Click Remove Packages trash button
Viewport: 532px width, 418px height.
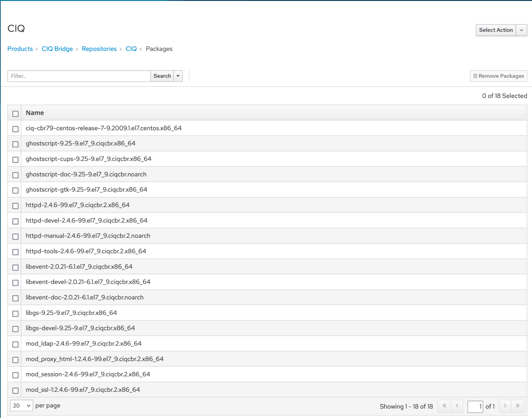[x=498, y=76]
